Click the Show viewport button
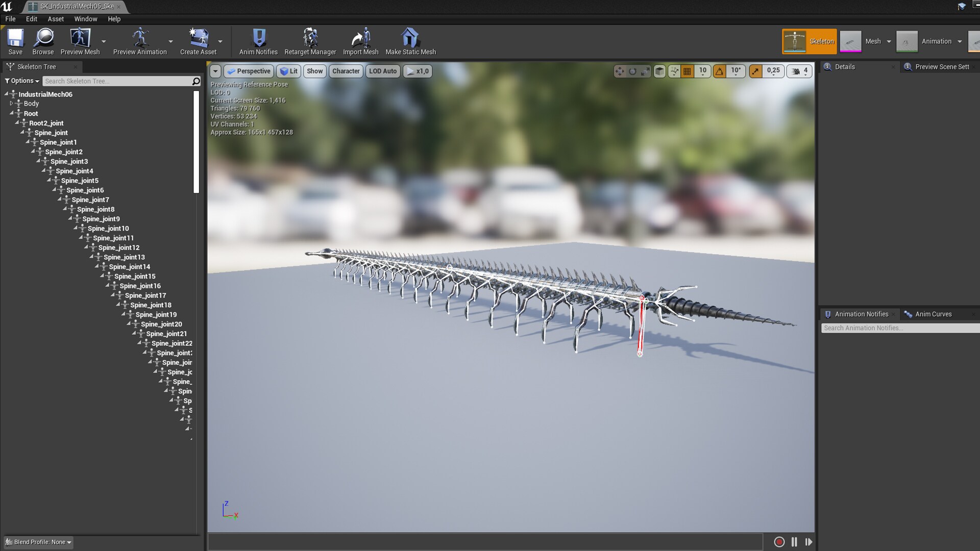The width and height of the screenshot is (980, 551). [x=314, y=71]
